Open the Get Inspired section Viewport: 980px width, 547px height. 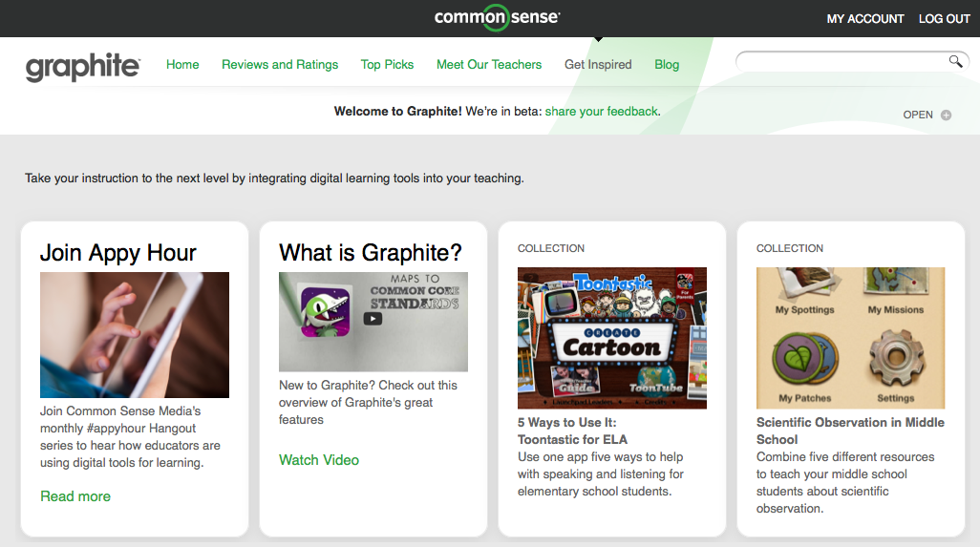[598, 64]
